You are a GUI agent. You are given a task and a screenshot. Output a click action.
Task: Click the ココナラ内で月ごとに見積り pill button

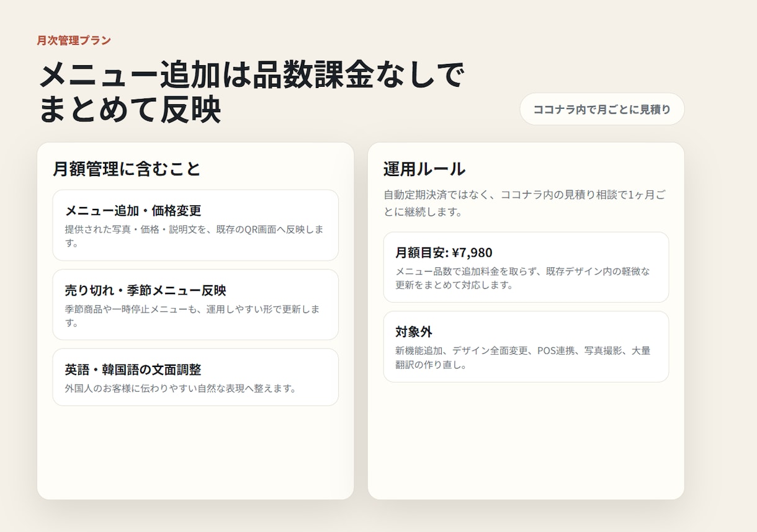pos(602,109)
